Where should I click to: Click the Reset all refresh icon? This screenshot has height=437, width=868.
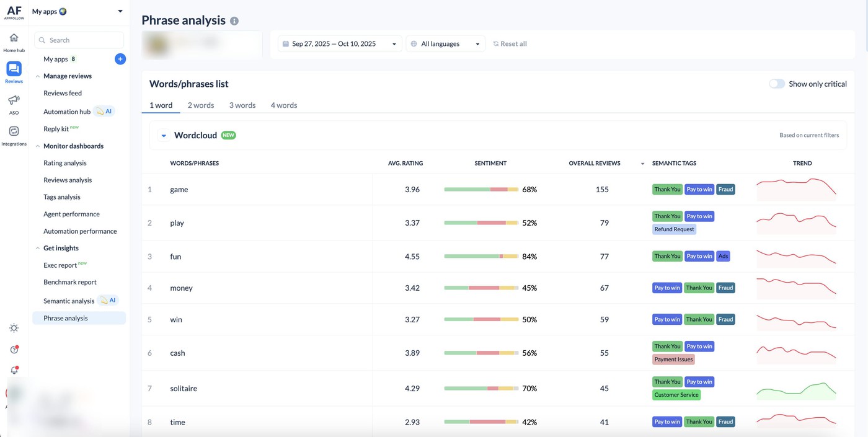pos(495,44)
